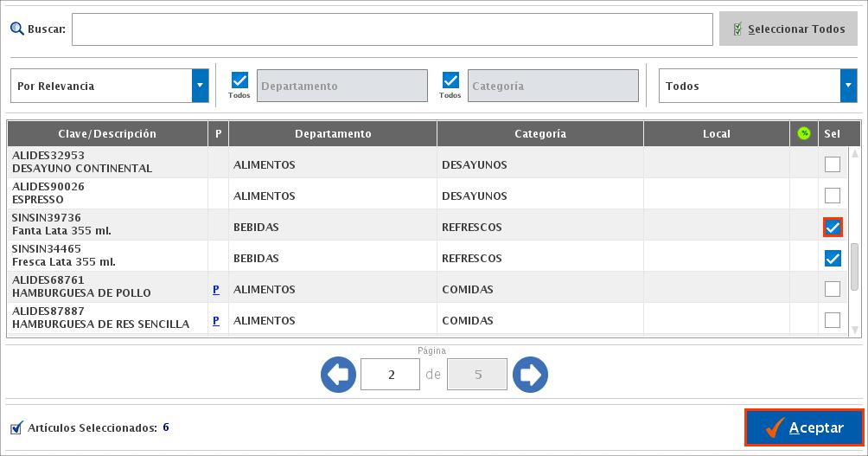The height and width of the screenshot is (456, 868).
Task: Click the Sel column header
Action: (832, 133)
